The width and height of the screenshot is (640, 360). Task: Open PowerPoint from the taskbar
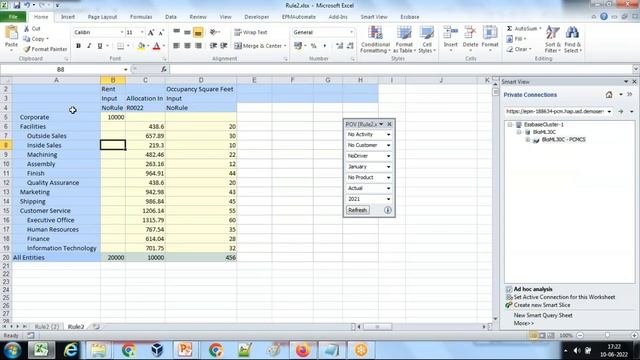pos(185,350)
